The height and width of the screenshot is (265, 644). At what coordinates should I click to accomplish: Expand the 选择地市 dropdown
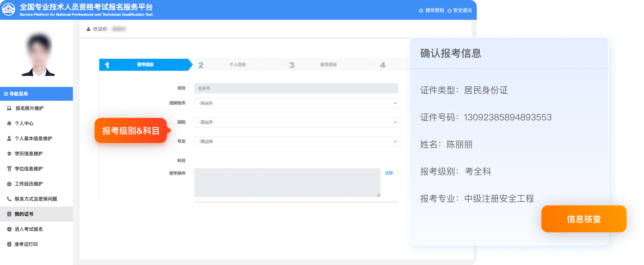pos(296,103)
